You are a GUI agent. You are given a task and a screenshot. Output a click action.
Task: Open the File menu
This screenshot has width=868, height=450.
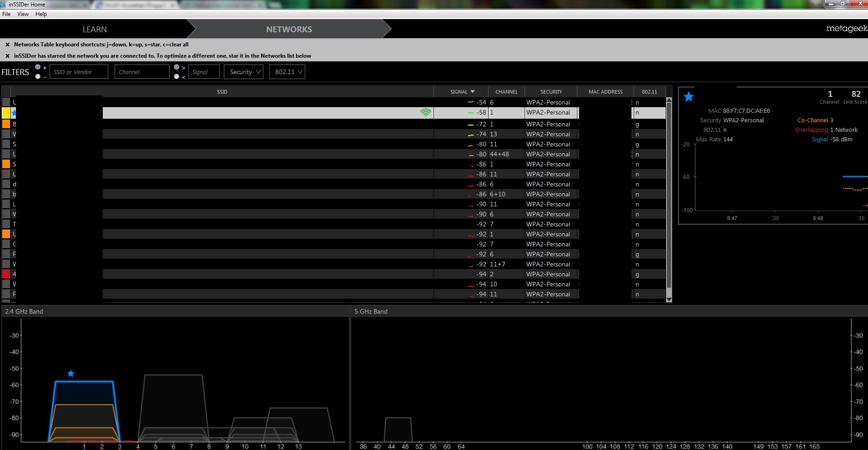point(6,14)
